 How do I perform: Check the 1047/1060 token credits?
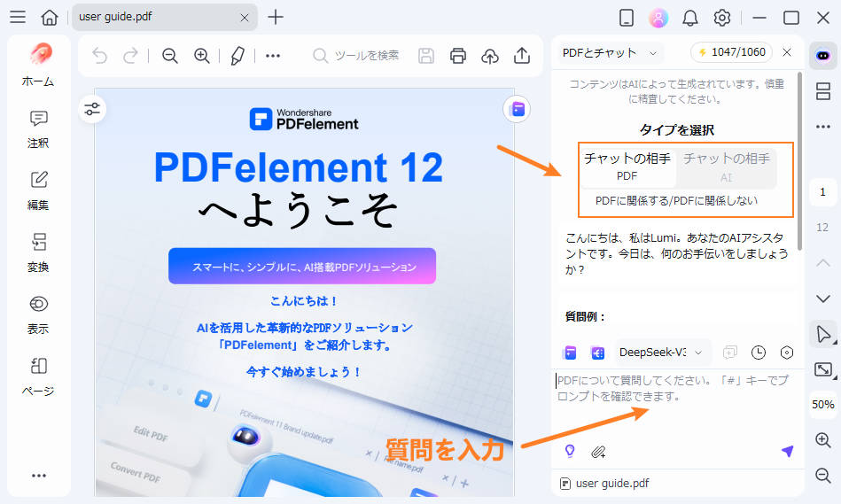pyautogui.click(x=732, y=52)
